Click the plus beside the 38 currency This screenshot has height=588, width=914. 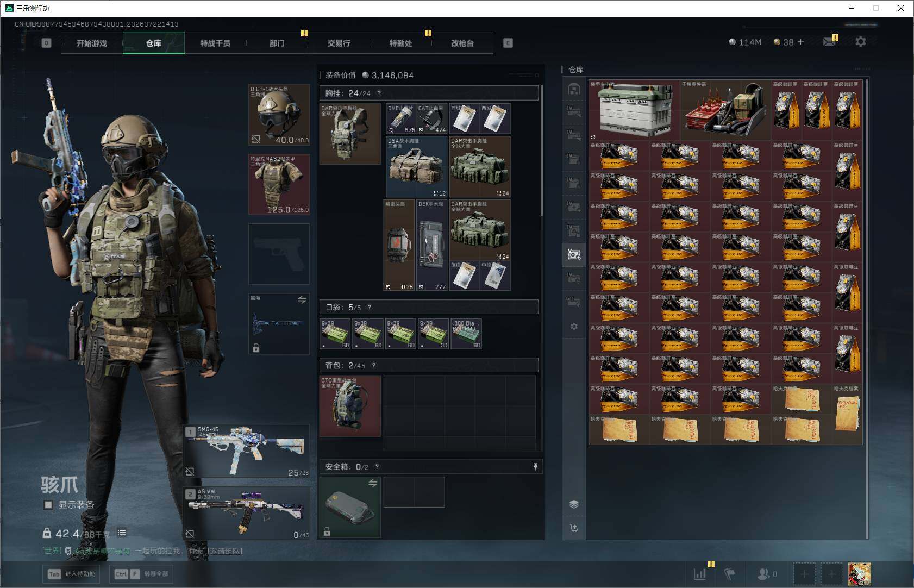point(800,42)
